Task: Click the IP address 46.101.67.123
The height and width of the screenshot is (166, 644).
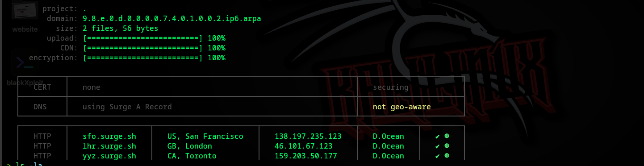Action: [x=304, y=146]
